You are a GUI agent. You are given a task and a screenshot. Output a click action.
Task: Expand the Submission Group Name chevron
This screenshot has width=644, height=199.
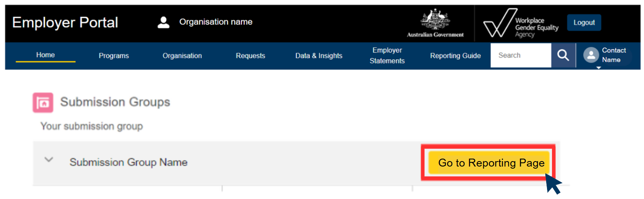49,159
